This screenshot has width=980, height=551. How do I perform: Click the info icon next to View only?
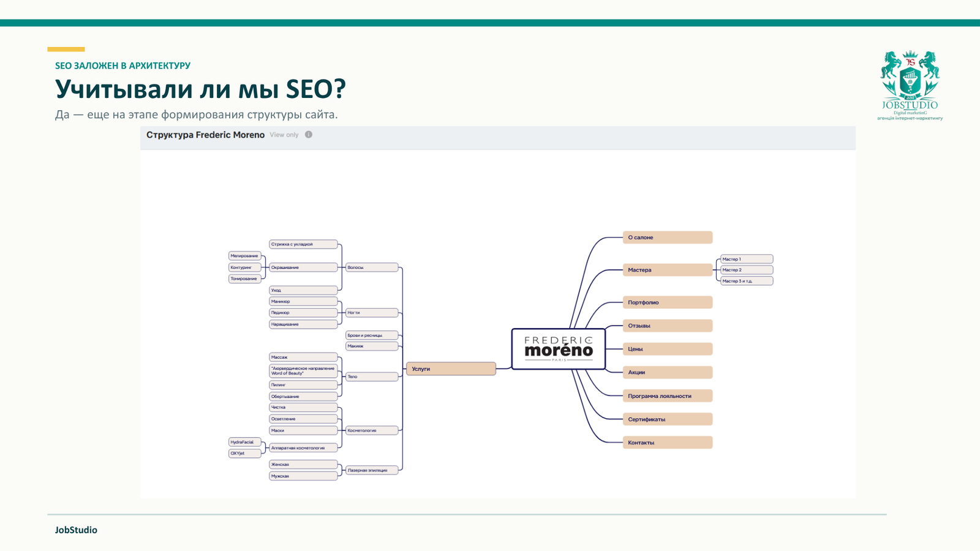click(x=309, y=135)
